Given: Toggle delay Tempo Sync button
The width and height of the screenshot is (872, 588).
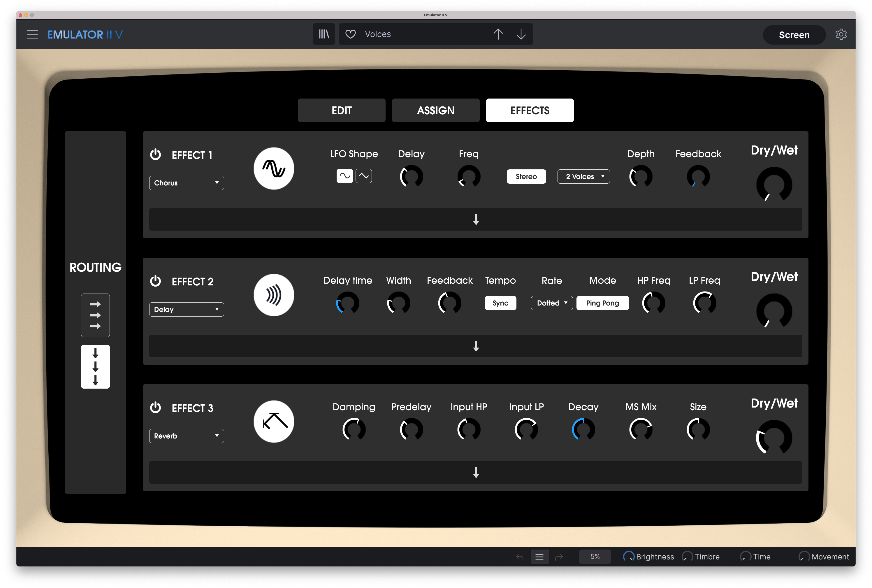Looking at the screenshot, I should [500, 303].
